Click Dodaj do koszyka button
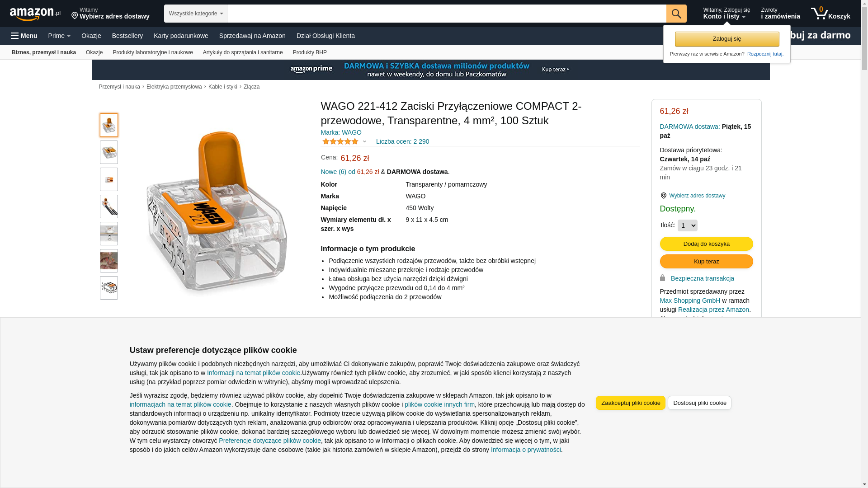 [707, 244]
